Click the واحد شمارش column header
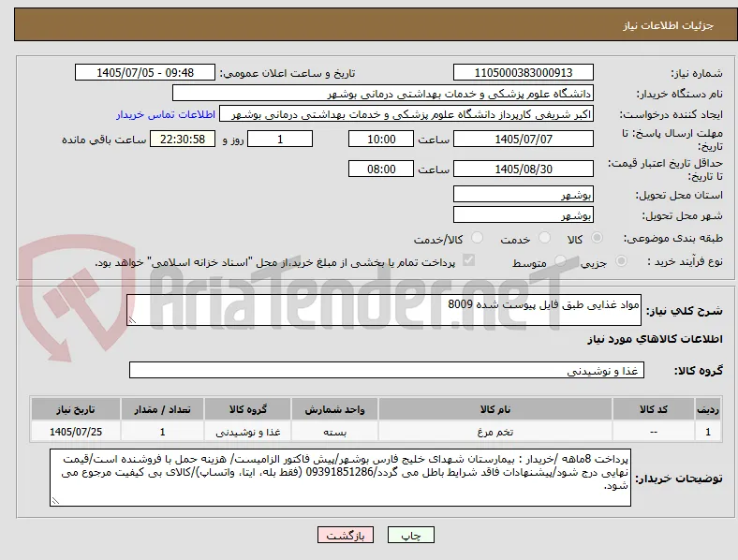 (x=334, y=409)
